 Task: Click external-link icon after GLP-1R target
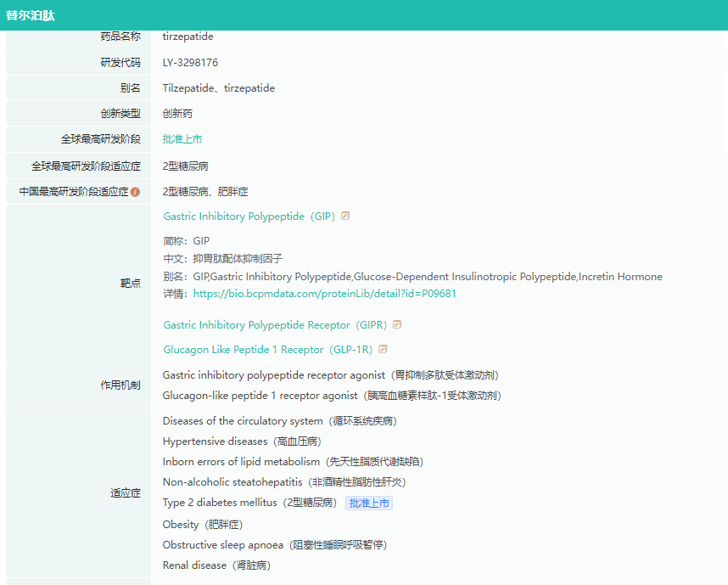click(x=383, y=350)
